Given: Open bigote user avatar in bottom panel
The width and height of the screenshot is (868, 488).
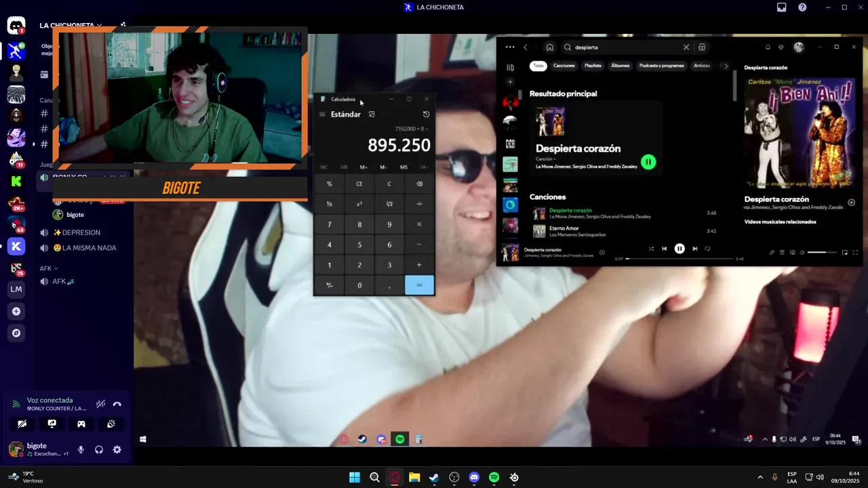Looking at the screenshot, I should point(16,449).
